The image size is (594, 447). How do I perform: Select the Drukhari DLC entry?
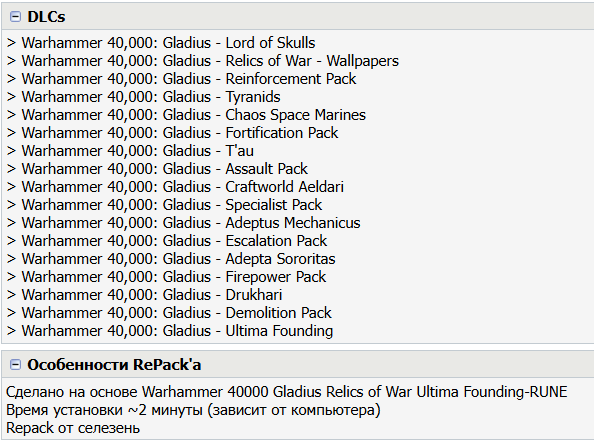pyautogui.click(x=145, y=295)
